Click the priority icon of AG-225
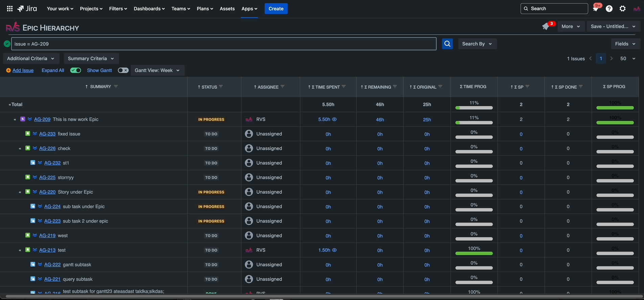Screen dimensions: 644x300 pyautogui.click(x=35, y=177)
